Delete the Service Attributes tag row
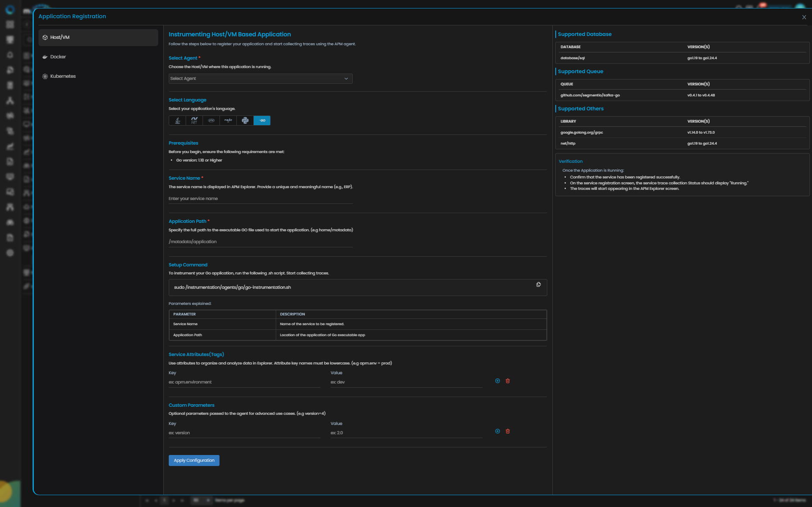Screen dimensions: 812x507 pos(508,381)
